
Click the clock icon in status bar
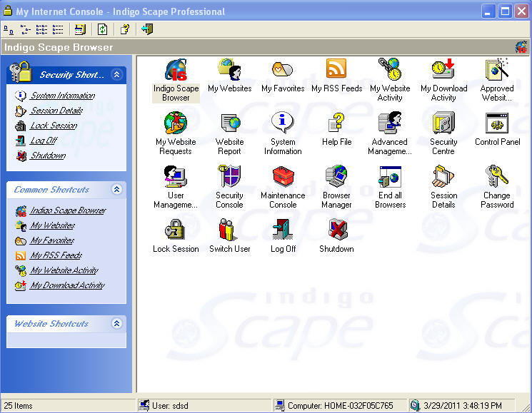[415, 405]
